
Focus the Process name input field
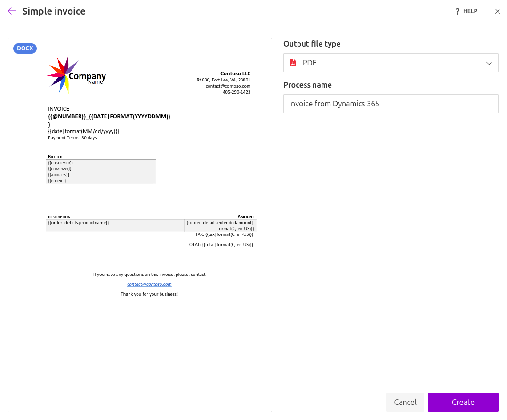click(x=390, y=104)
